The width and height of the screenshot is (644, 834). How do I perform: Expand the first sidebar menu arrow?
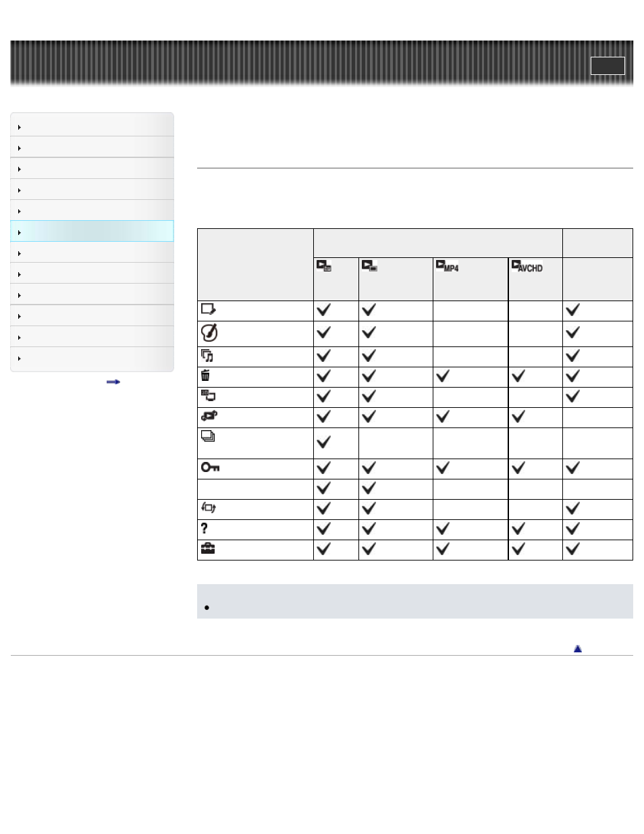tap(20, 127)
